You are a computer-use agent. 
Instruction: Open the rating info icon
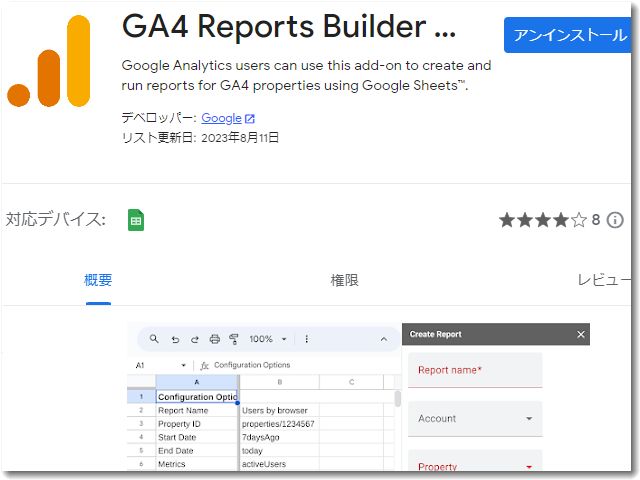(x=615, y=220)
